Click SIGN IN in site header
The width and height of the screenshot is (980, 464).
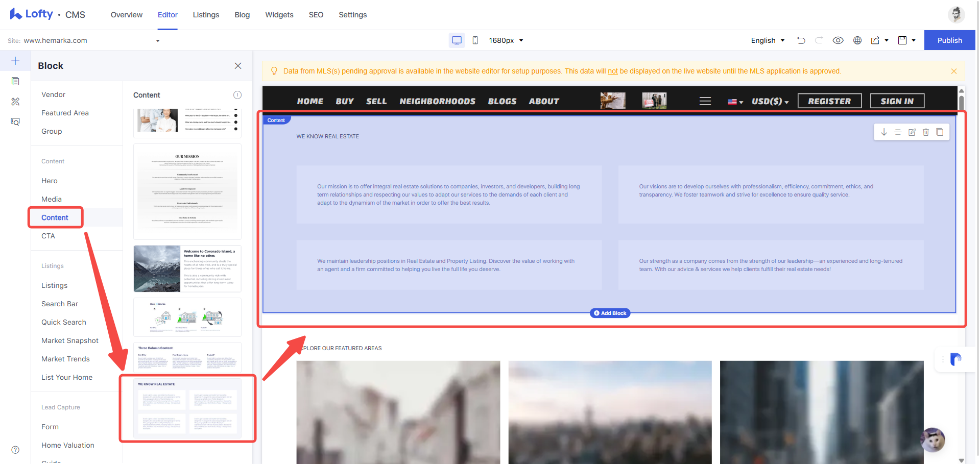click(897, 101)
